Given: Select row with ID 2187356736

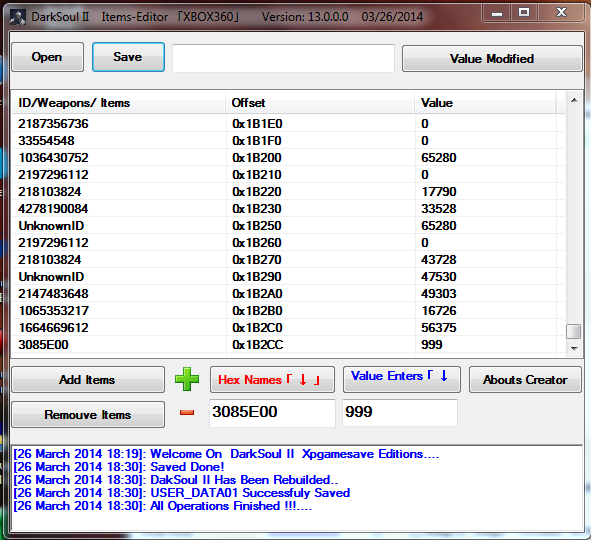Looking at the screenshot, I should [288, 124].
